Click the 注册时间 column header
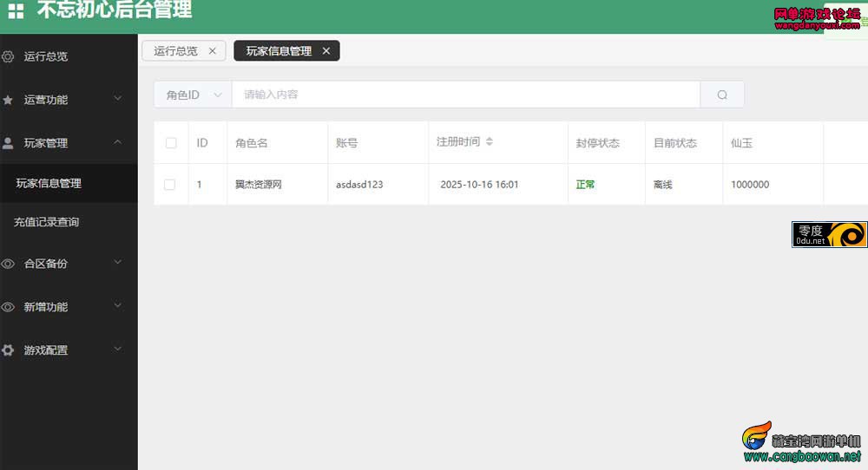868x470 pixels. (x=458, y=141)
